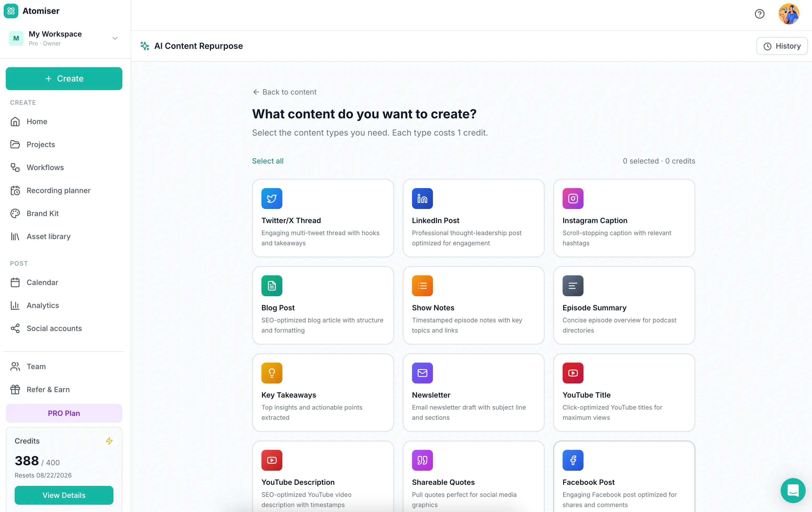Viewport: 812px width, 512px height.
Task: Click the Twitter/X Thread bird icon
Action: click(272, 199)
